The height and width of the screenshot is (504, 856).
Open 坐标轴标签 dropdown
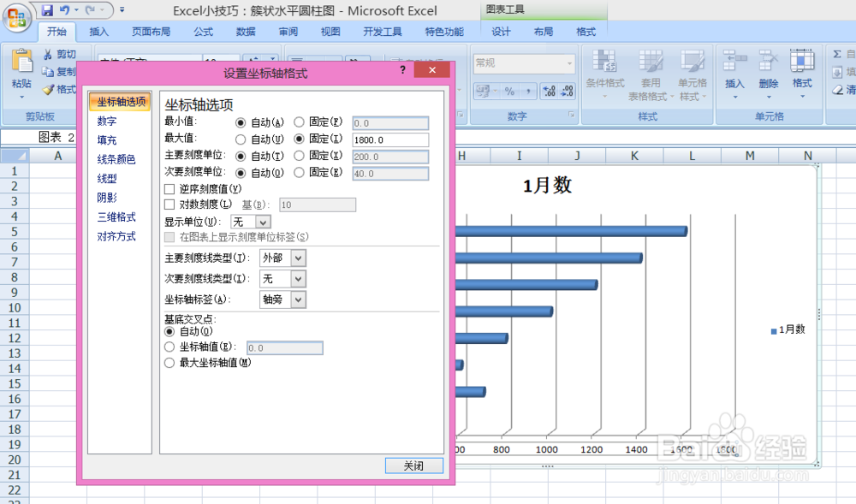298,299
